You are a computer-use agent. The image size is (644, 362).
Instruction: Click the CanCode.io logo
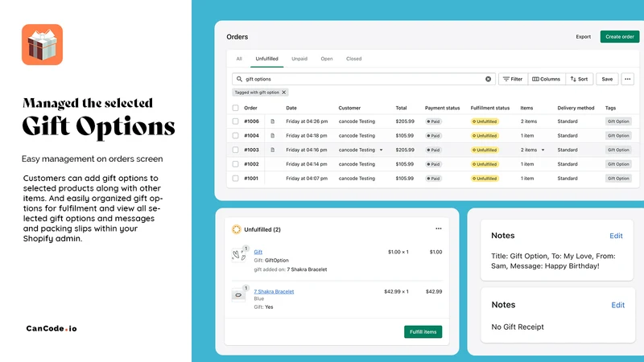click(x=52, y=328)
